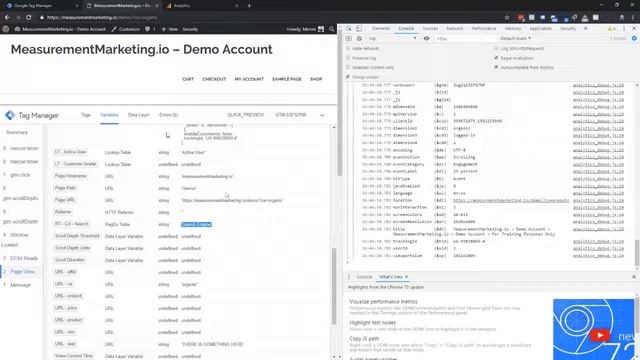Viewport: 640px width, 360px height.
Task: Close the DevTools bottom drawer
Action: coord(634,277)
